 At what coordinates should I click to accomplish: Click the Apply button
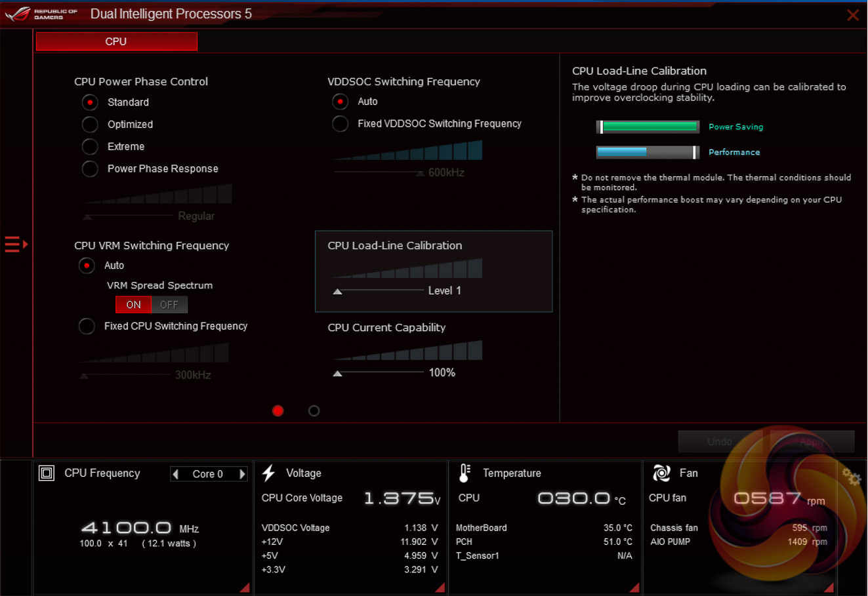[x=812, y=441]
